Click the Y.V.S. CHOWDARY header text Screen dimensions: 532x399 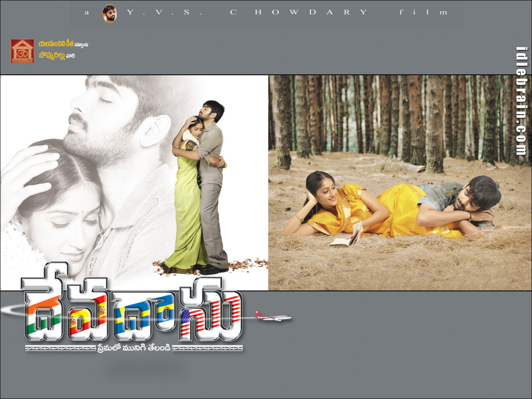point(247,12)
